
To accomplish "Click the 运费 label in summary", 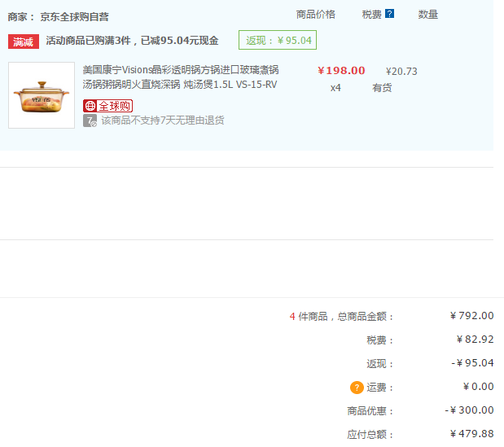I will tap(379, 388).
